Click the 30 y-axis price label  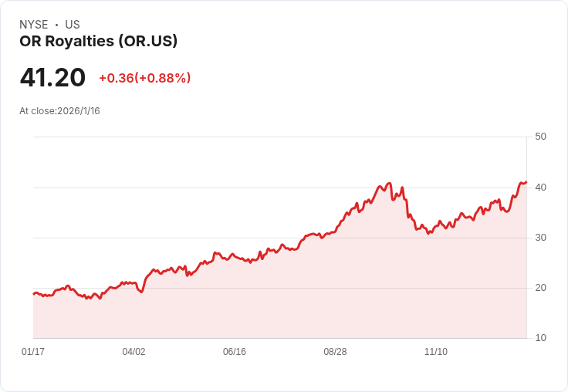(541, 238)
